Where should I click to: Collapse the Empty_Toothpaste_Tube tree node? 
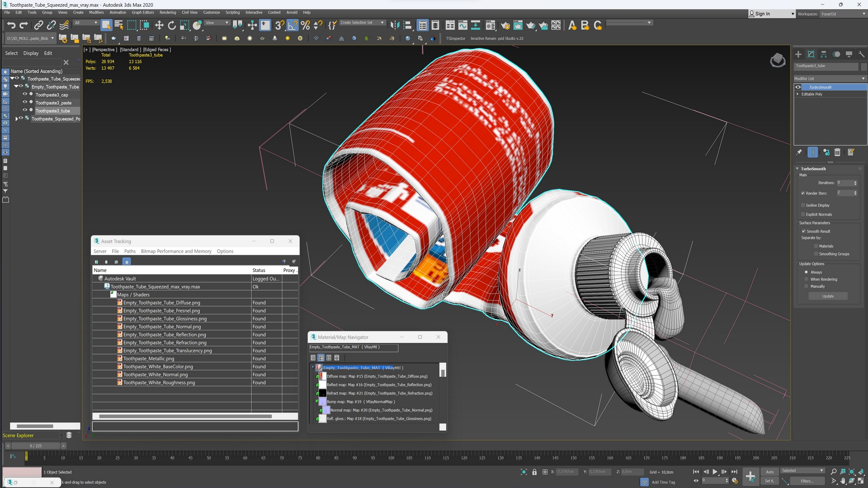click(16, 86)
